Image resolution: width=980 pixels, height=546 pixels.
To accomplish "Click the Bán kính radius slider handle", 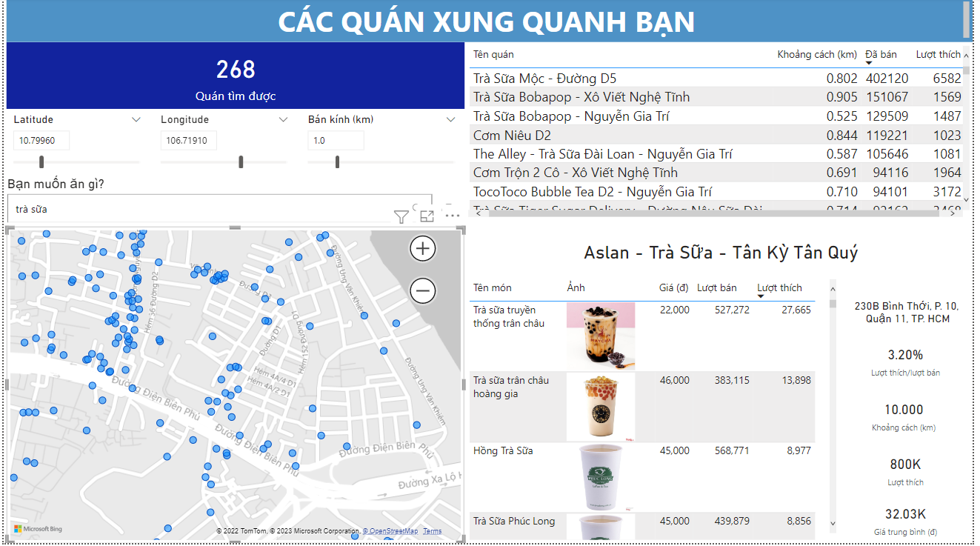I will coord(337,162).
